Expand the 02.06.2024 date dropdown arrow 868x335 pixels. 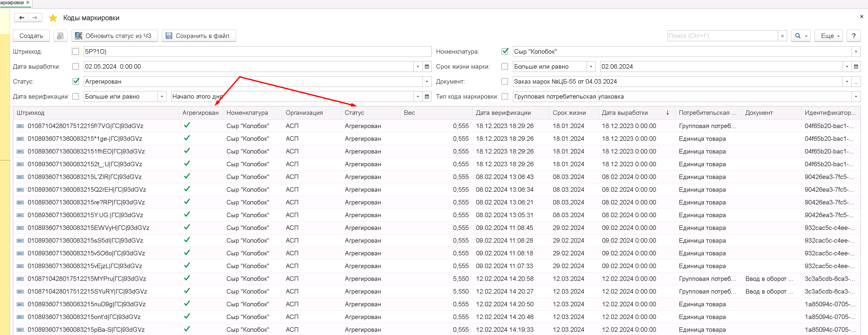pos(847,66)
